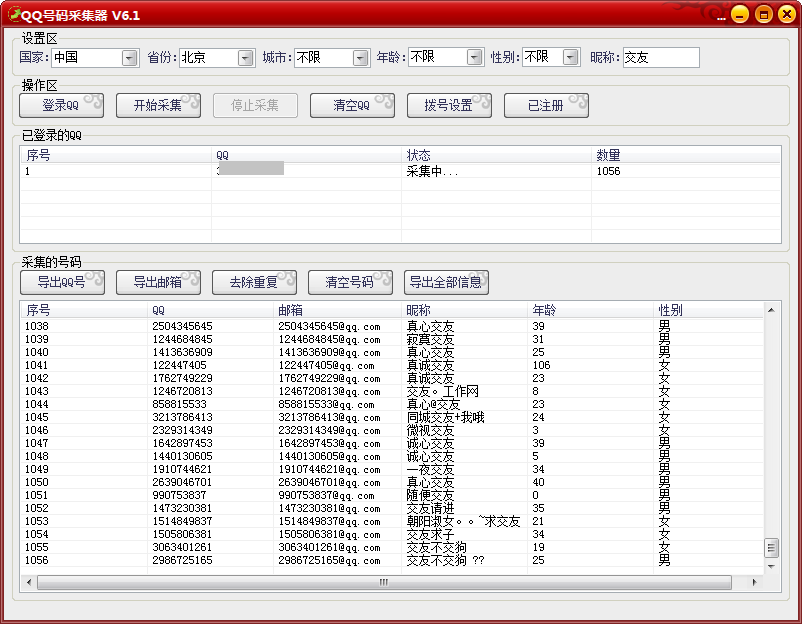Click email 2986725165@qq.com
This screenshot has width=802, height=624.
[x=329, y=561]
